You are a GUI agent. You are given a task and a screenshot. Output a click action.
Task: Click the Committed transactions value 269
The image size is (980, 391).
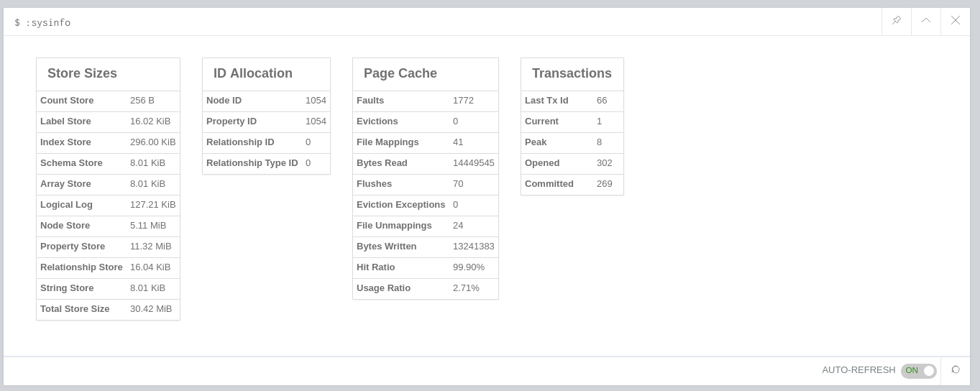click(605, 184)
